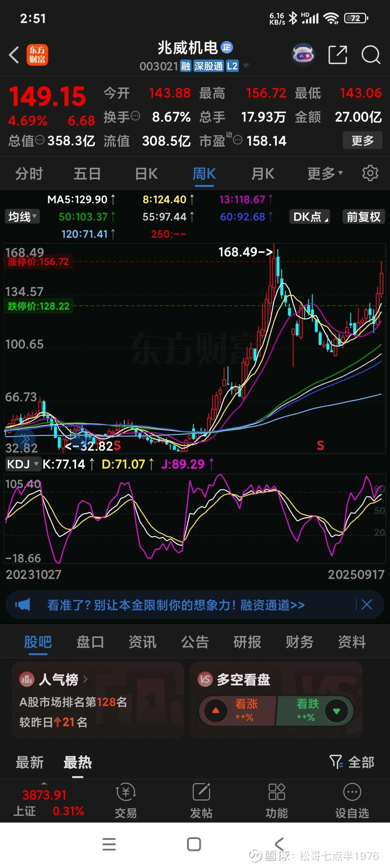Viewport: 390px width, 868px height.
Task: Open the search magnifier icon
Action: point(371,55)
